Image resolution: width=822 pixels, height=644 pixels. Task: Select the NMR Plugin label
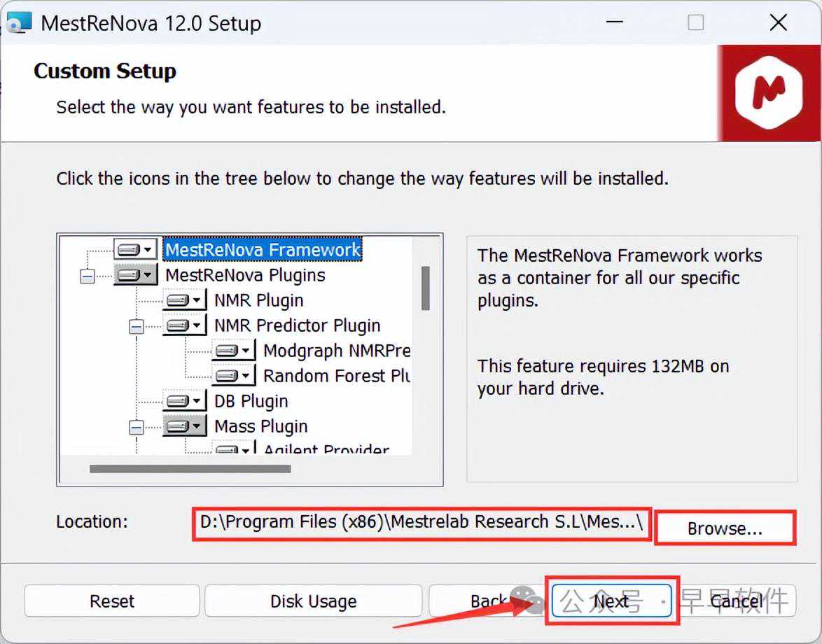[258, 300]
